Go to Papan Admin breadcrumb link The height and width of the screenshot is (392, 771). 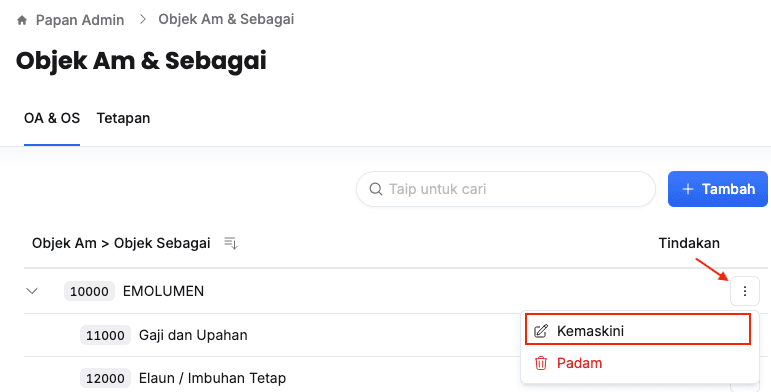click(x=80, y=20)
